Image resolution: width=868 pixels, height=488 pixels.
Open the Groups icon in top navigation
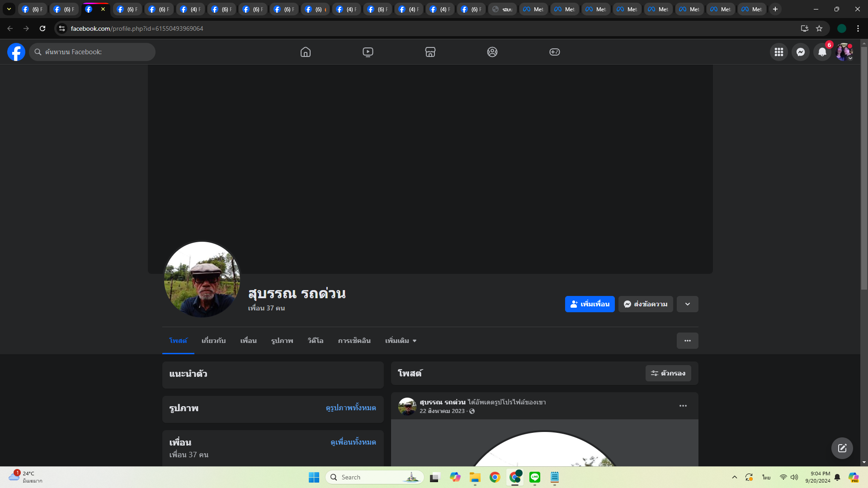coord(492,52)
